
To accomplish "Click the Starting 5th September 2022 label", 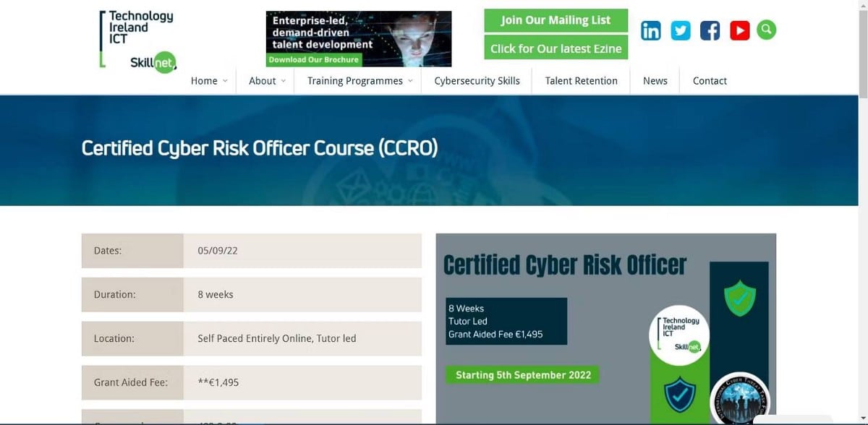I will click(x=523, y=375).
